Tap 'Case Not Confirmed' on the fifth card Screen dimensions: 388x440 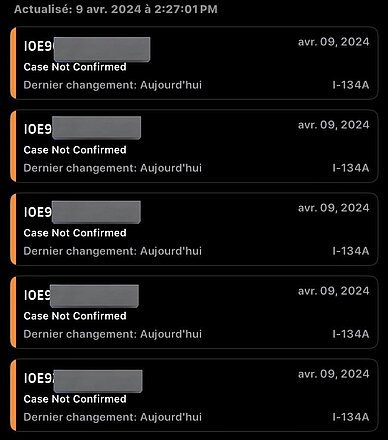75,399
